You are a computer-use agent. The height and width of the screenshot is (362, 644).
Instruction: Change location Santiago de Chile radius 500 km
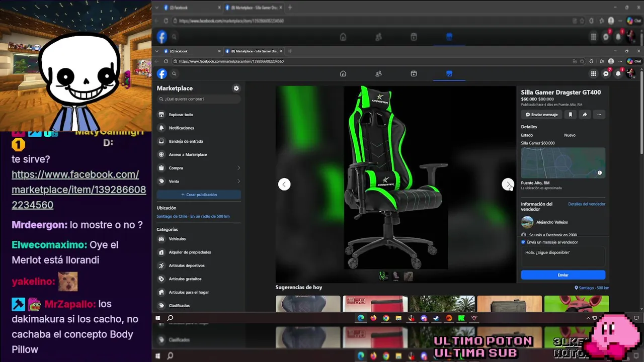[193, 216]
